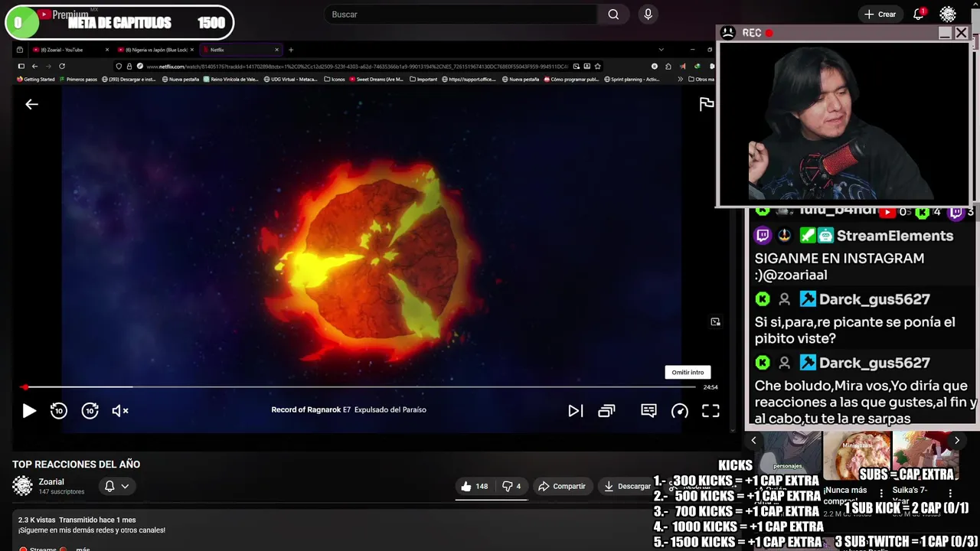Close the Zoarial - YouTube browser tab
980x551 pixels.
pyautogui.click(x=108, y=50)
